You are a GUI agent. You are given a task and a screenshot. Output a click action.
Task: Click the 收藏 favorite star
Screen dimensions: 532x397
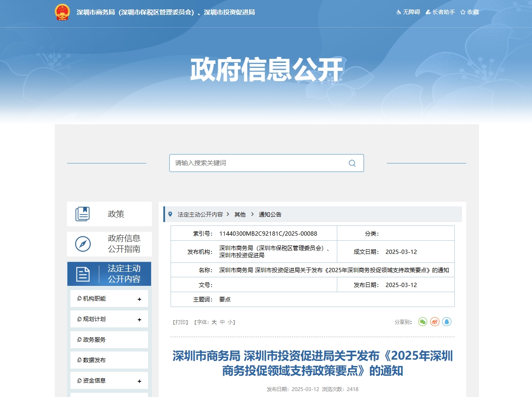pos(469,12)
